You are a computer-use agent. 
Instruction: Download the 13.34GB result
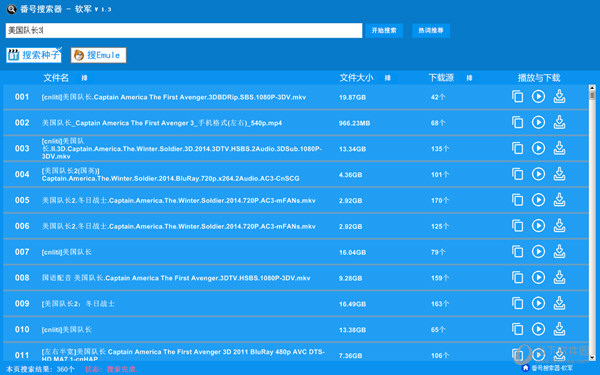click(x=559, y=148)
